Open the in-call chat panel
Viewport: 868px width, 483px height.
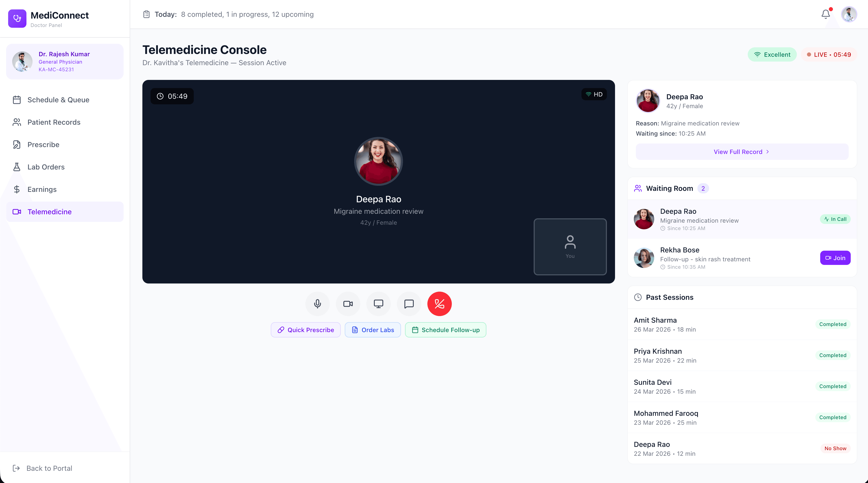click(409, 304)
